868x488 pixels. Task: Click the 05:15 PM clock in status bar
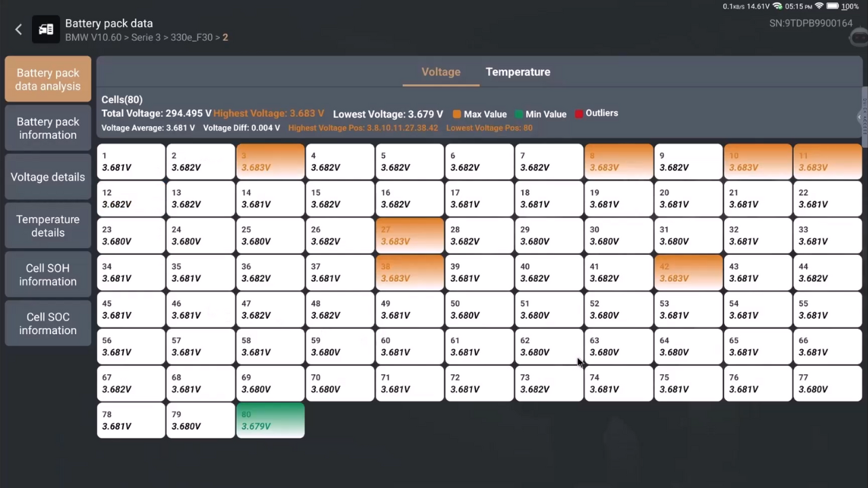point(798,6)
